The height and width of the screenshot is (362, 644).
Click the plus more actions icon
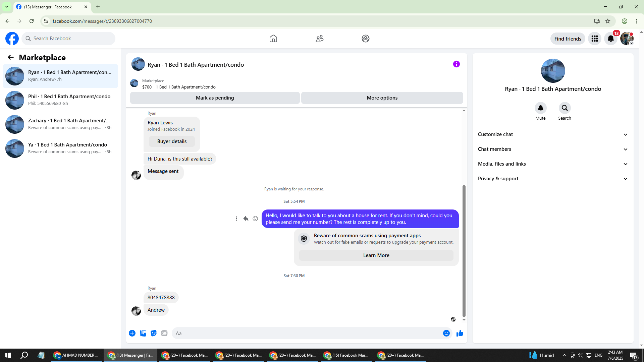(x=132, y=333)
